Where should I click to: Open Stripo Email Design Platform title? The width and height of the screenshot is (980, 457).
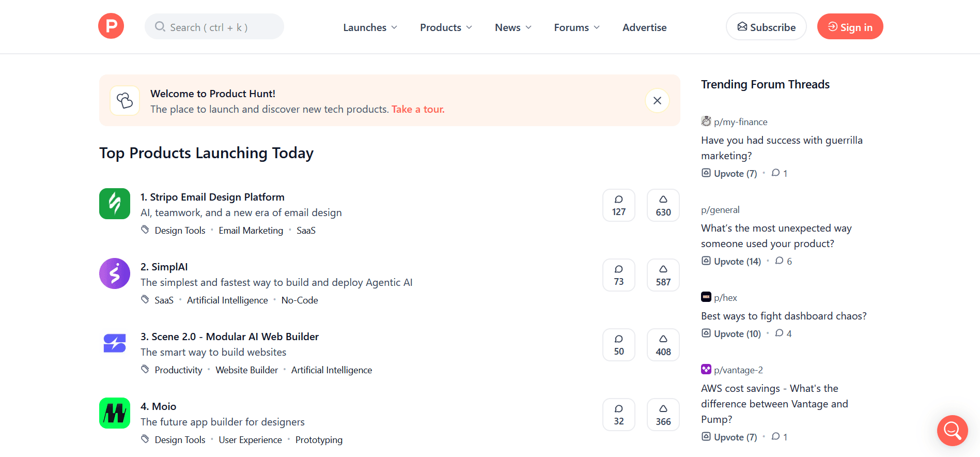click(x=212, y=197)
